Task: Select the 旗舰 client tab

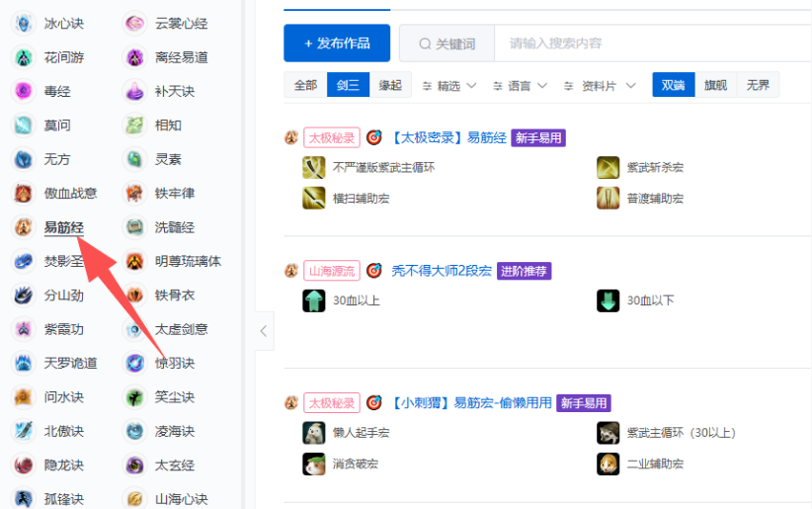Action: (715, 85)
